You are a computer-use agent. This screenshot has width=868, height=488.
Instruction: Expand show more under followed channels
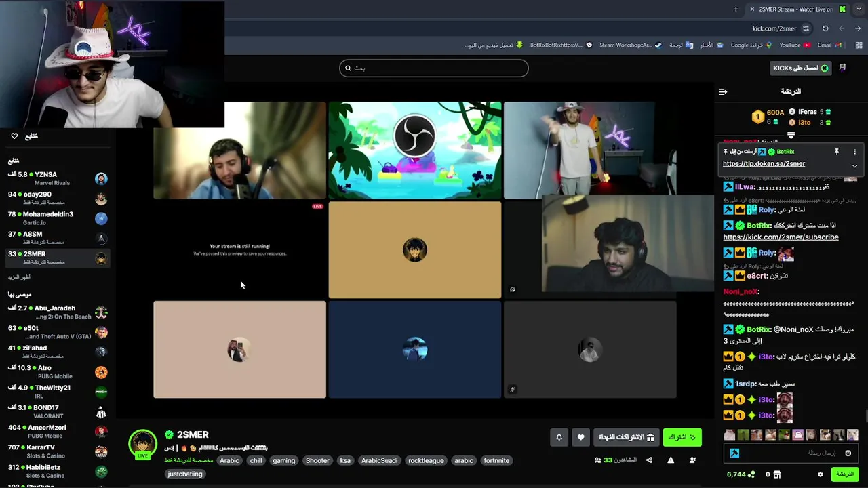(x=19, y=277)
